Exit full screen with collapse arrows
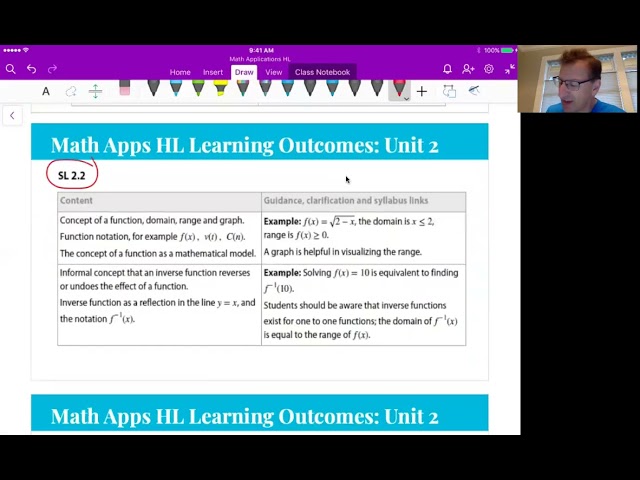The image size is (640, 480). (x=509, y=69)
